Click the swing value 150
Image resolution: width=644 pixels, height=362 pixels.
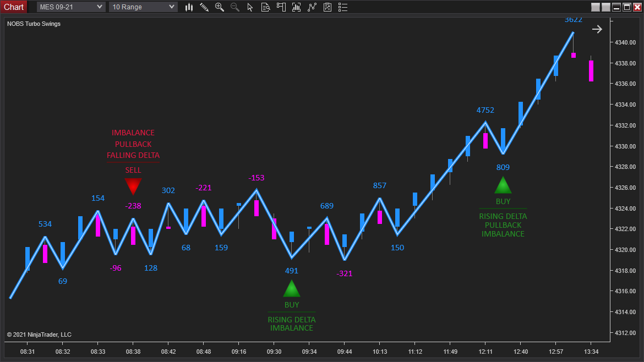tap(397, 248)
